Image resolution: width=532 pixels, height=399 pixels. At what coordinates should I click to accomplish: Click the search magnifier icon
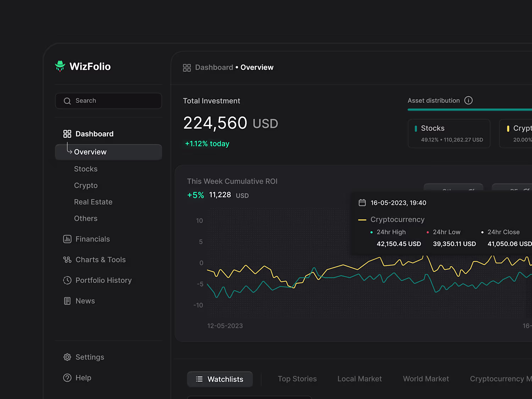67,101
